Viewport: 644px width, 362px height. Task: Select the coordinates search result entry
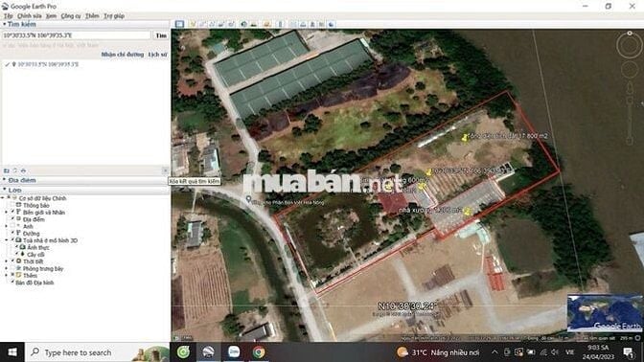48,64
